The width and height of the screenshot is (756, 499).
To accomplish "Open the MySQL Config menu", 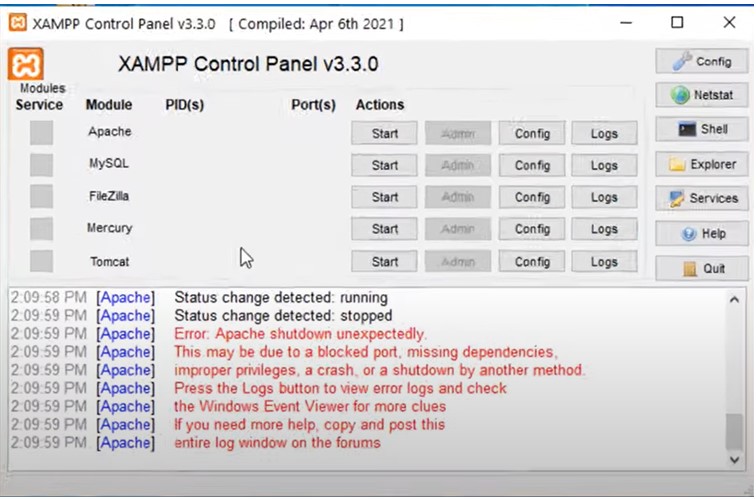I will coord(532,165).
